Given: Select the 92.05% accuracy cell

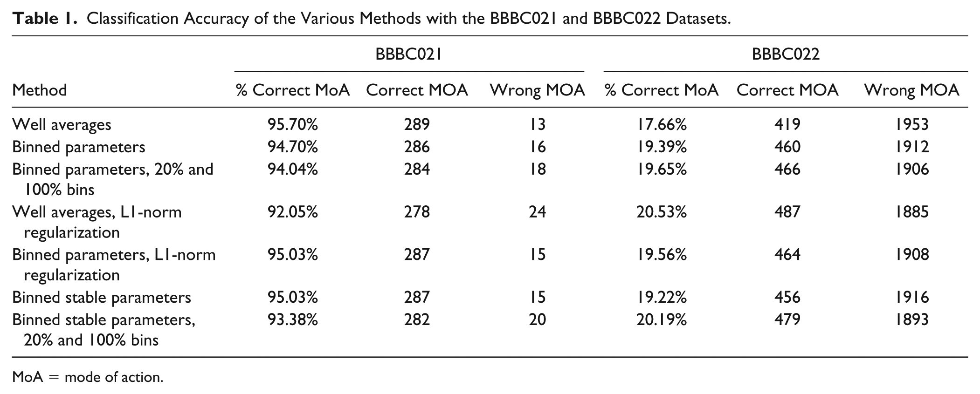Looking at the screenshot, I should [293, 212].
